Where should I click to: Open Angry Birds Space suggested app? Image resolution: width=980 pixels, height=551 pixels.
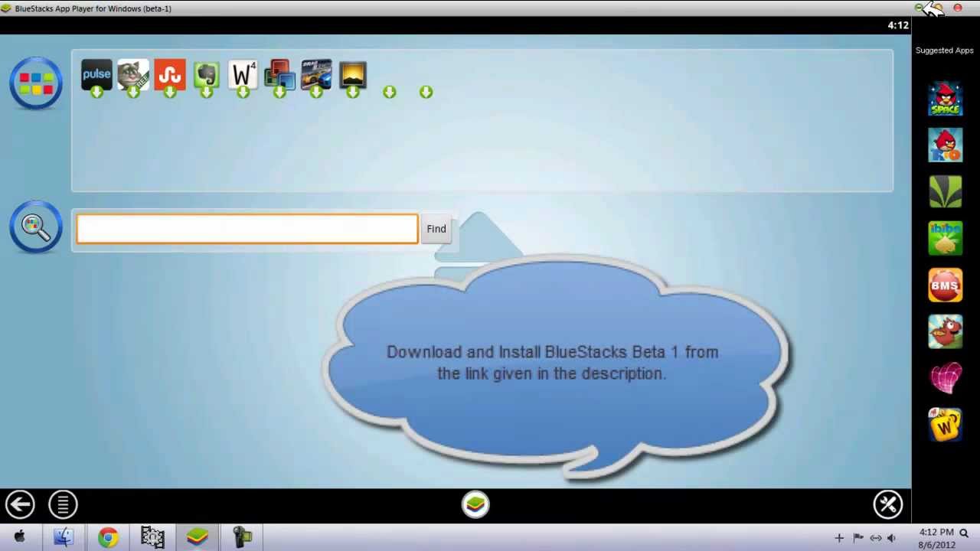click(946, 99)
